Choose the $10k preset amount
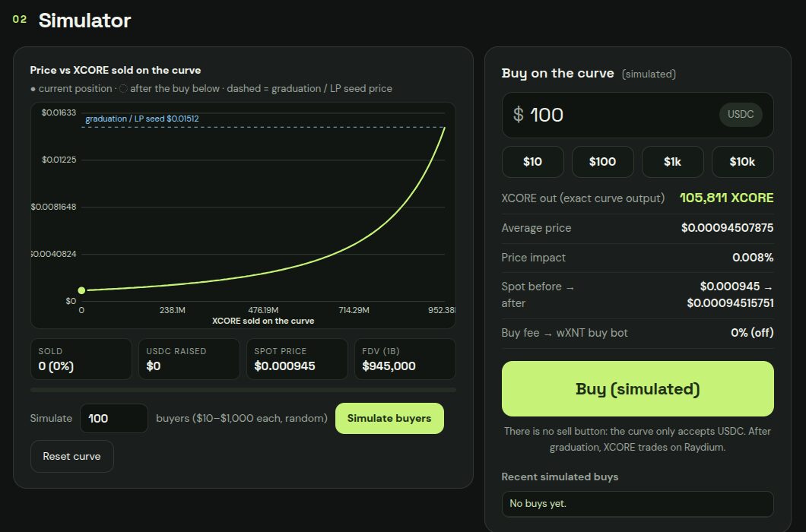This screenshot has height=532, width=806. [x=742, y=162]
